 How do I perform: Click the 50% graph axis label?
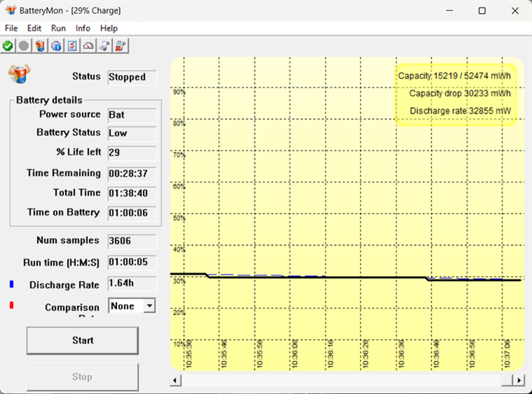click(x=179, y=218)
